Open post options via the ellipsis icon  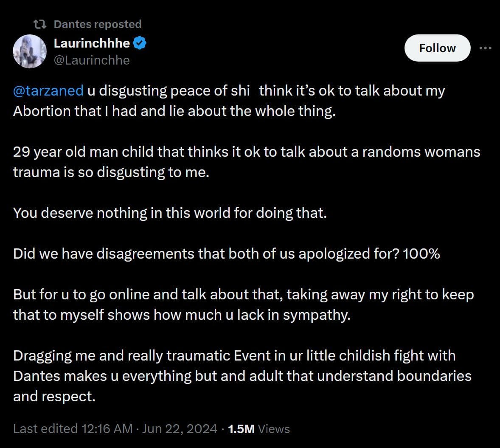pyautogui.click(x=485, y=48)
